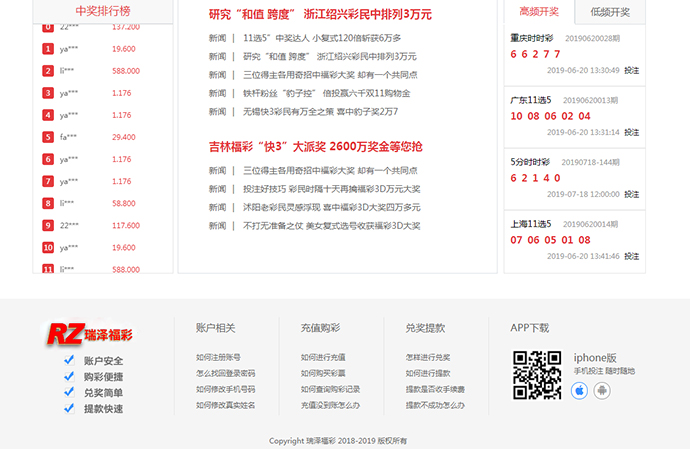Viewport: 690px width, 449px height.
Task: Switch to the 低频开奖 tab
Action: click(610, 12)
